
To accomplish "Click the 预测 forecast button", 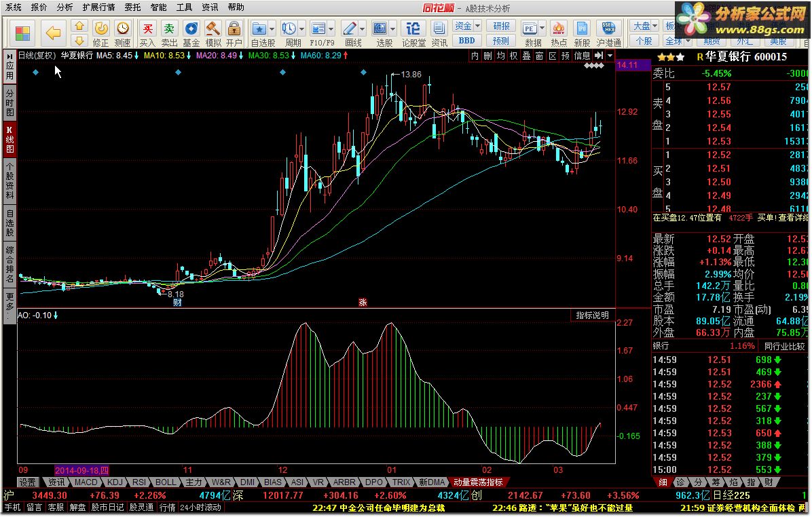I will pos(501,40).
